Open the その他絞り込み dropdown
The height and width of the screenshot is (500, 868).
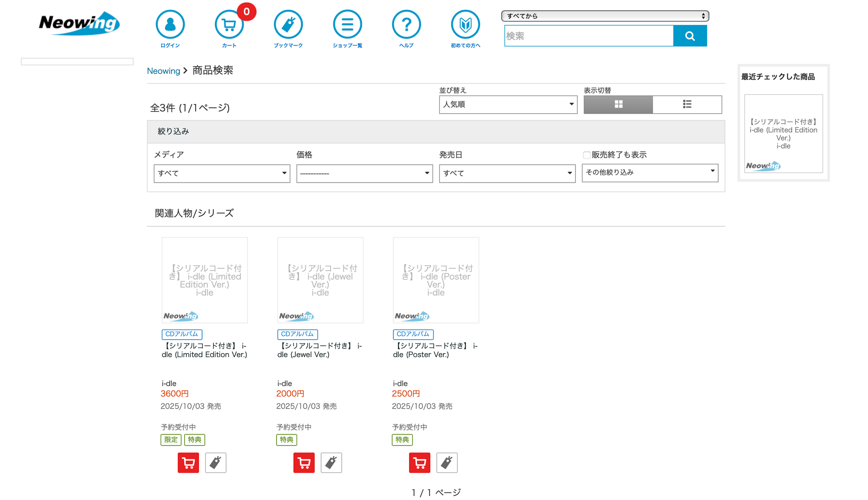click(x=650, y=173)
